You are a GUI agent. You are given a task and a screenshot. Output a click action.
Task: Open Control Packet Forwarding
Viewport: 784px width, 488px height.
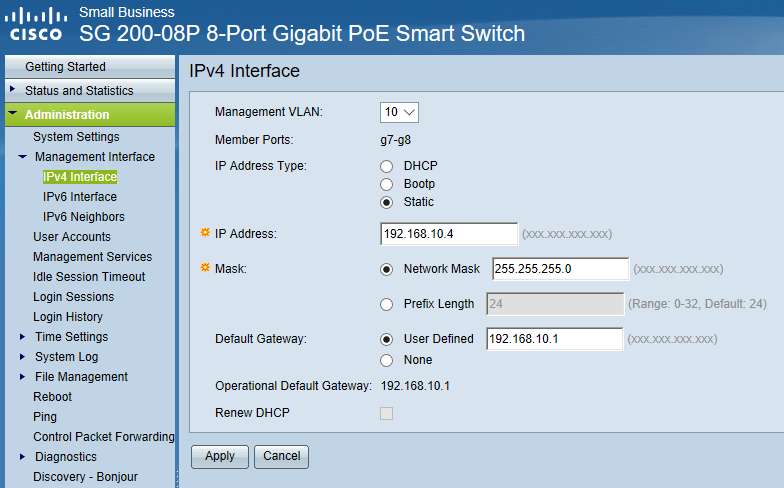pos(104,436)
